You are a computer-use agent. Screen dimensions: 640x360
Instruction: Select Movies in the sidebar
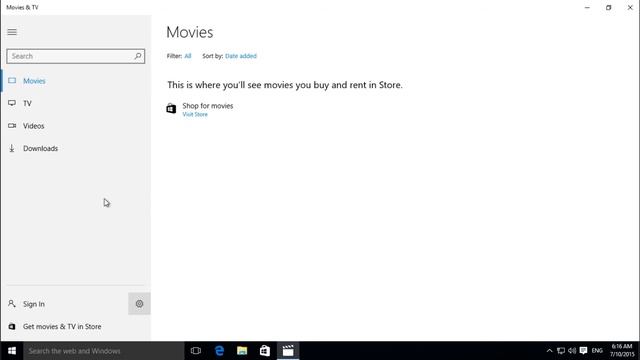[76, 81]
